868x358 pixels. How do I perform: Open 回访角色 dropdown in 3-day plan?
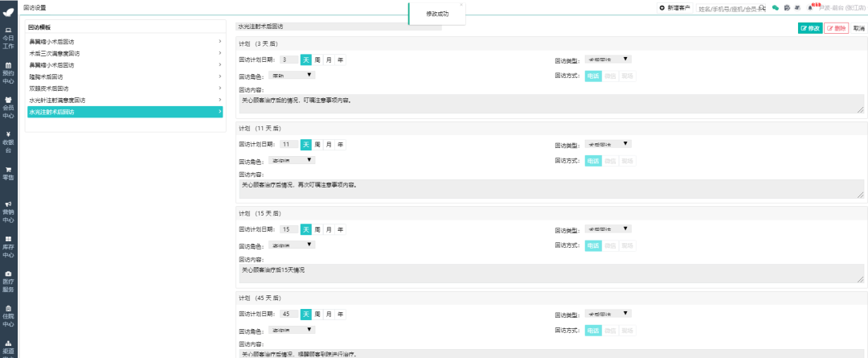point(292,75)
